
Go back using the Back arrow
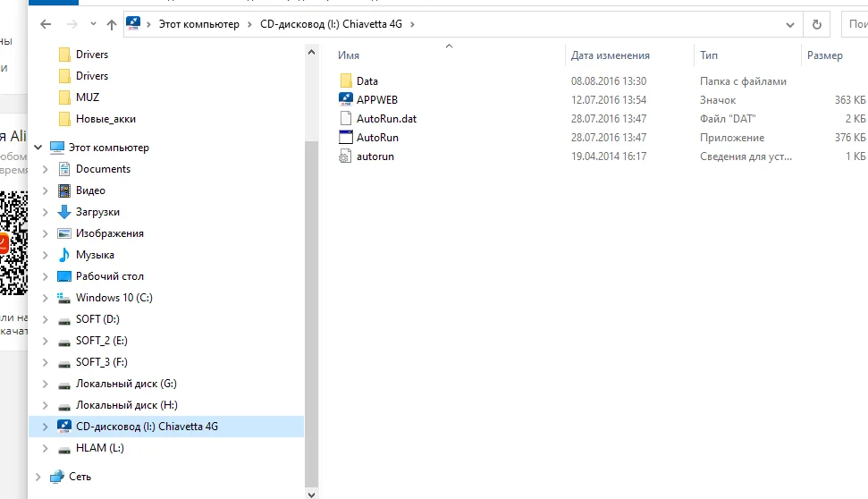pos(46,24)
